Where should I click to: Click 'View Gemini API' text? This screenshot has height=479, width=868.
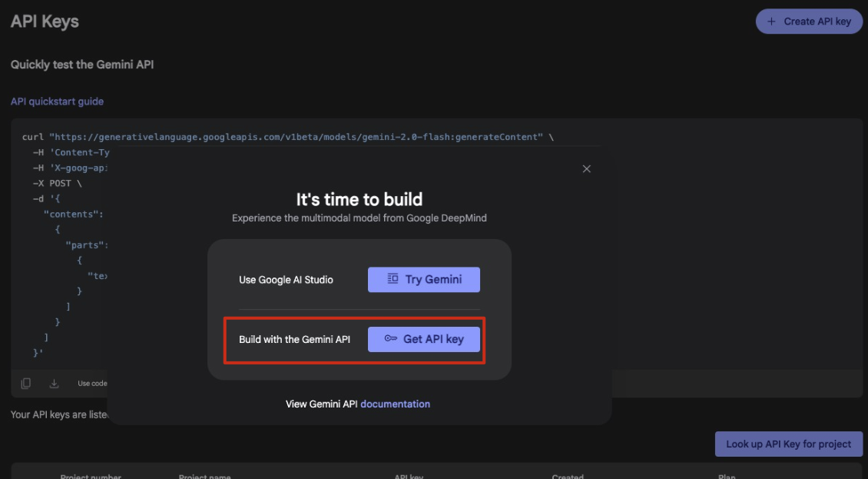[322, 404]
